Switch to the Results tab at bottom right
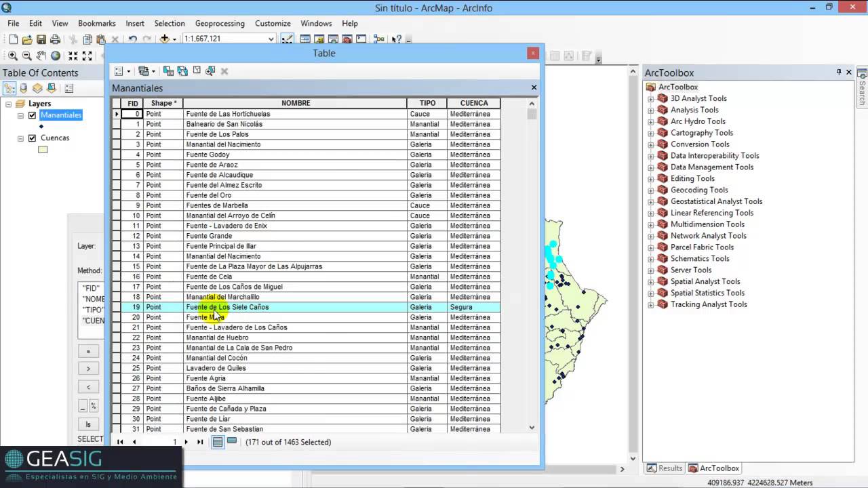 pos(665,468)
